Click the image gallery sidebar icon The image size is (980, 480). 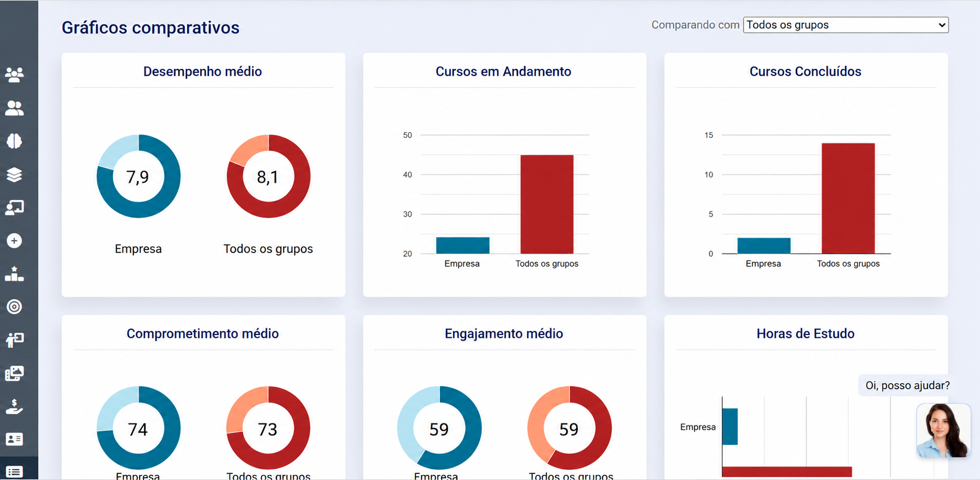click(x=14, y=373)
